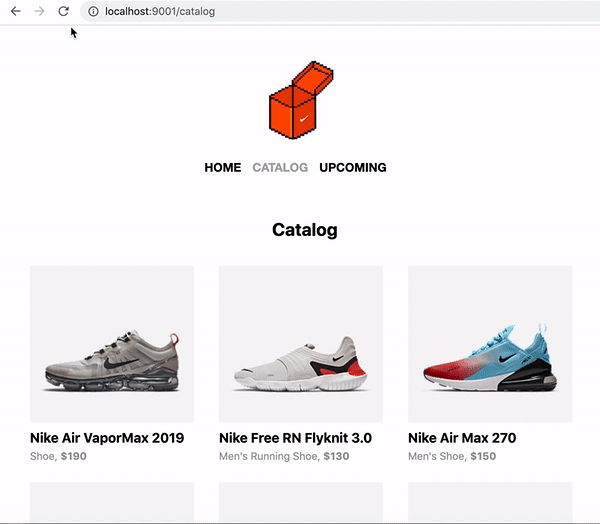The width and height of the screenshot is (600, 524).
Task: Click the orange Nike box logo
Action: click(300, 99)
